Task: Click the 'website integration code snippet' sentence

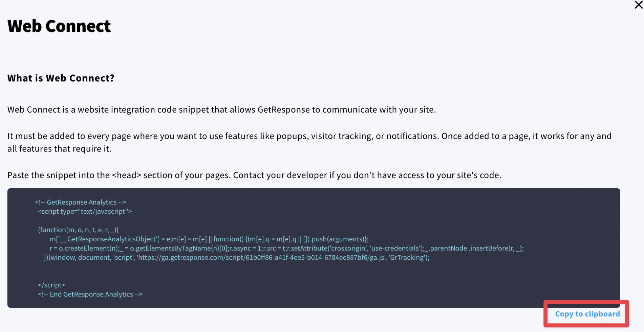Action: [221, 110]
